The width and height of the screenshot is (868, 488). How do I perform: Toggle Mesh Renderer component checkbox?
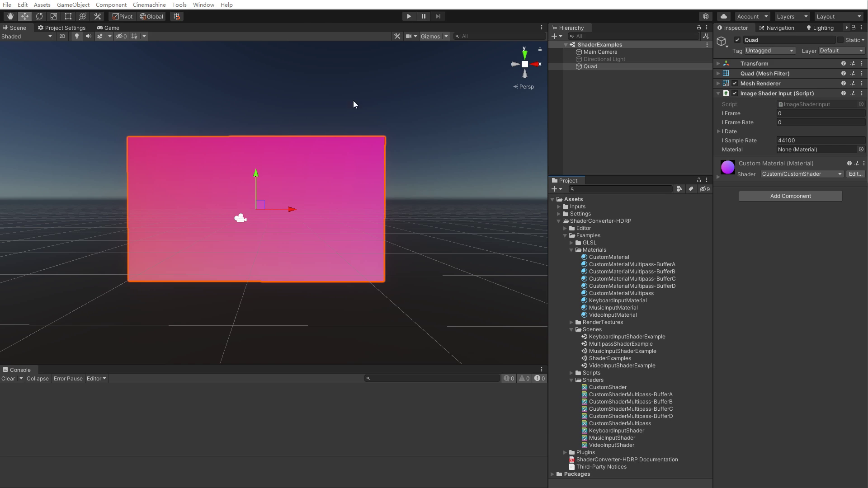735,83
